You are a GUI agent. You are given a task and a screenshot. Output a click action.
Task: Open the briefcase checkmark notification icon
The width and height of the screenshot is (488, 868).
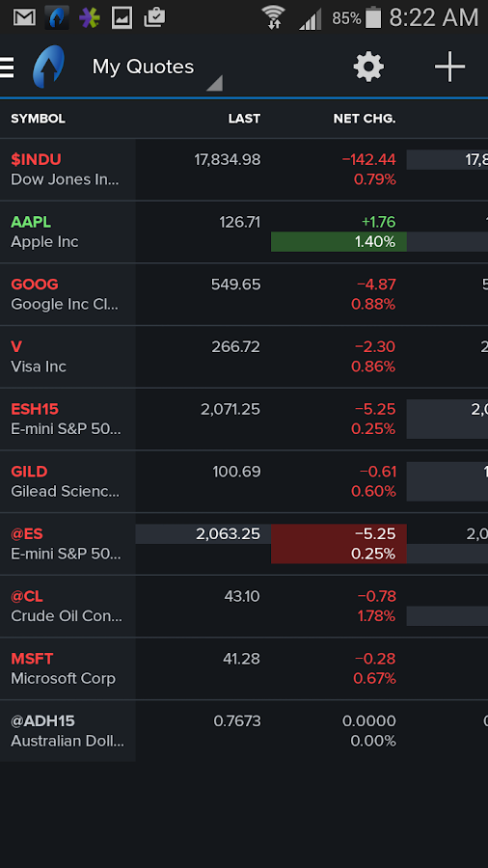point(154,17)
